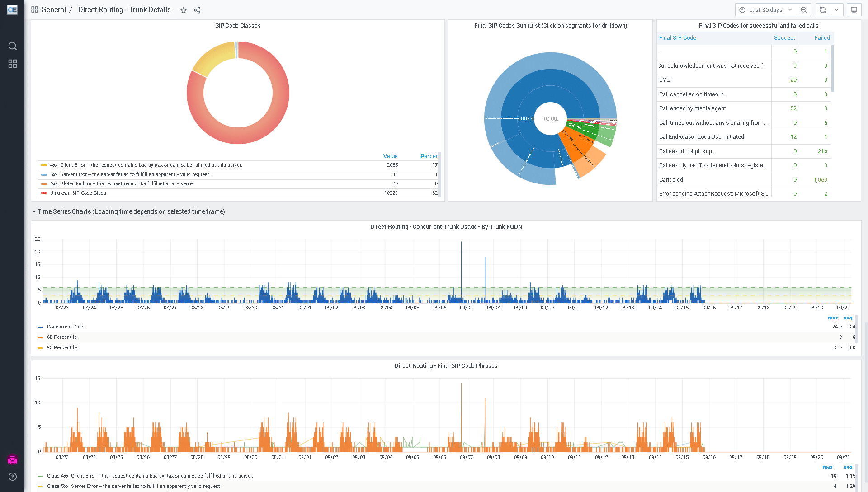The height and width of the screenshot is (492, 868).
Task: Click the pink user avatar icon
Action: pyautogui.click(x=13, y=459)
